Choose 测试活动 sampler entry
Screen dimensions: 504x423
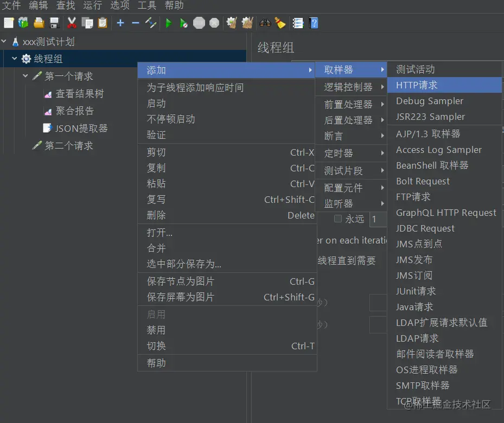tap(444, 69)
